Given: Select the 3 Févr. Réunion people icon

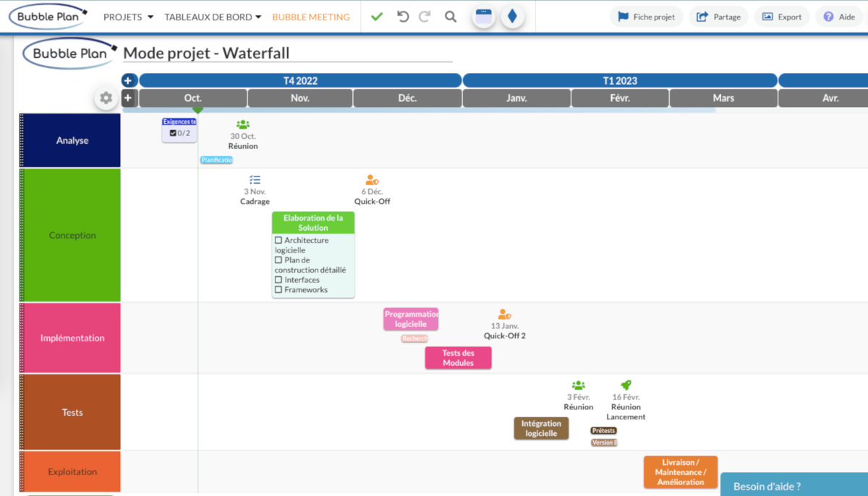Looking at the screenshot, I should tap(578, 386).
